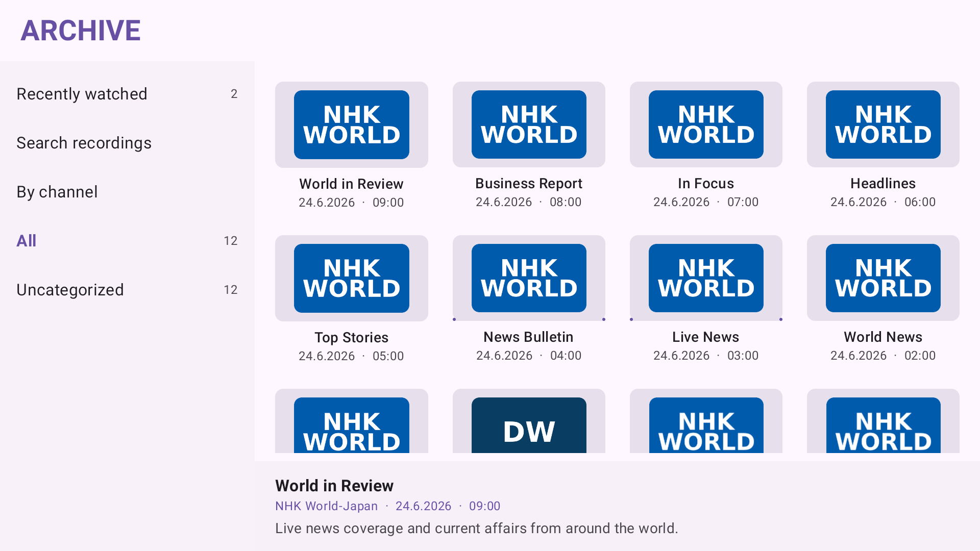Open the Live News recording thumbnail
The image size is (980, 551).
[706, 278]
